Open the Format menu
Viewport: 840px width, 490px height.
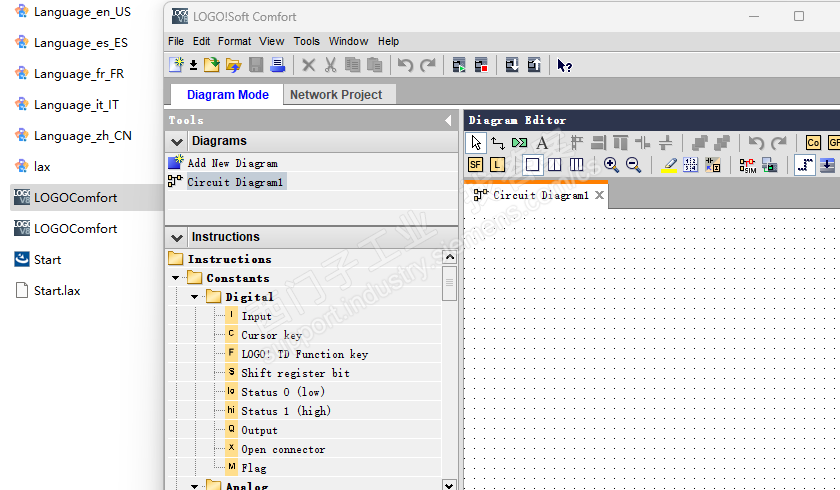click(x=234, y=41)
